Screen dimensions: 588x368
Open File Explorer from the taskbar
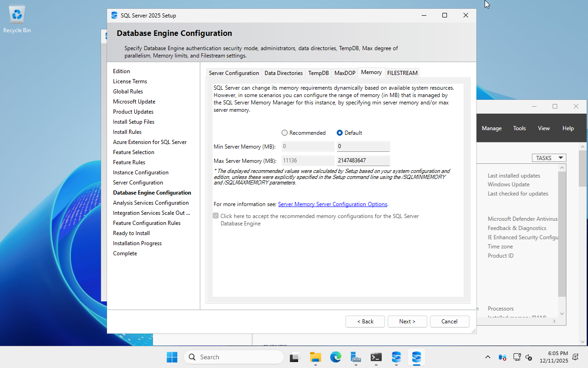315,357
